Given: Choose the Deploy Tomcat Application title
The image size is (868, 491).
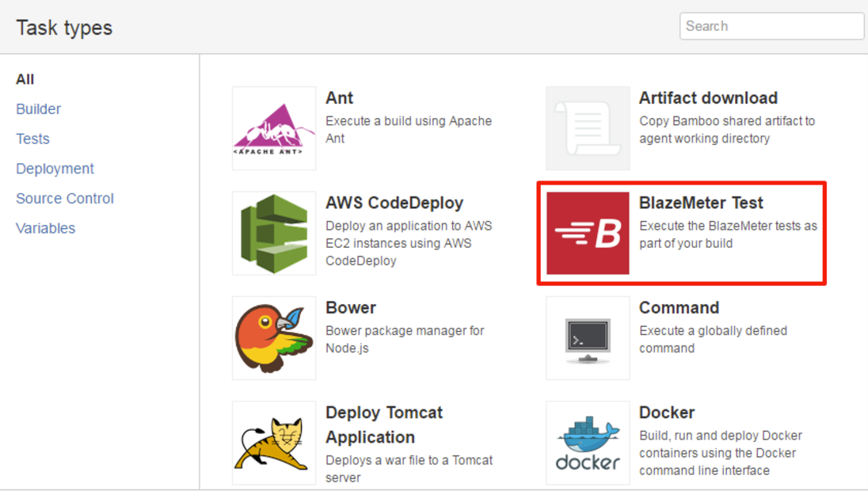Looking at the screenshot, I should coord(384,425).
